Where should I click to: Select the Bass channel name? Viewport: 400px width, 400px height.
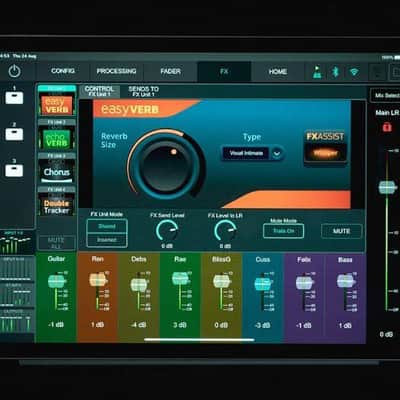(x=345, y=260)
